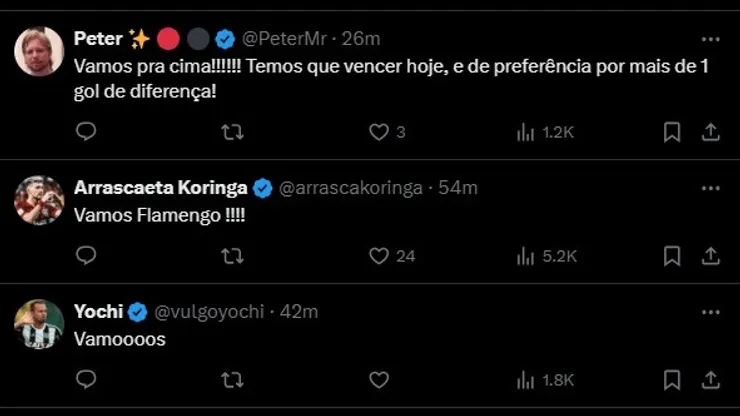Retweet Peter's post about winning today
Screen dimensions: 740x416
coord(232,132)
